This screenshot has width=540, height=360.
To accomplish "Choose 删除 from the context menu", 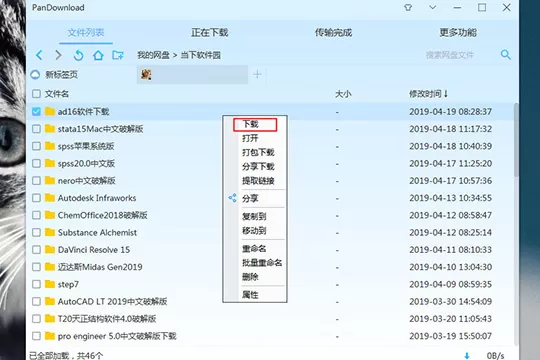I will (250, 277).
